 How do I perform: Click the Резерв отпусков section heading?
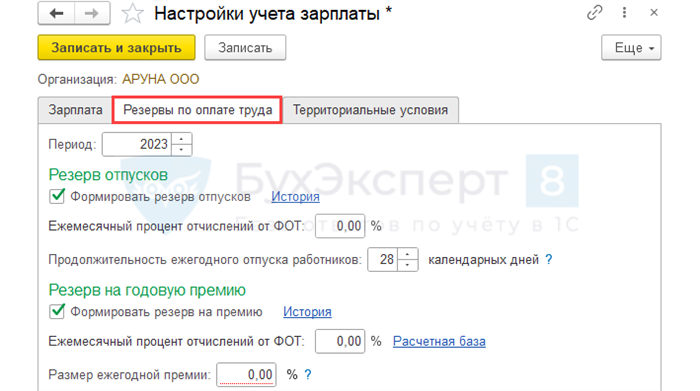108,175
